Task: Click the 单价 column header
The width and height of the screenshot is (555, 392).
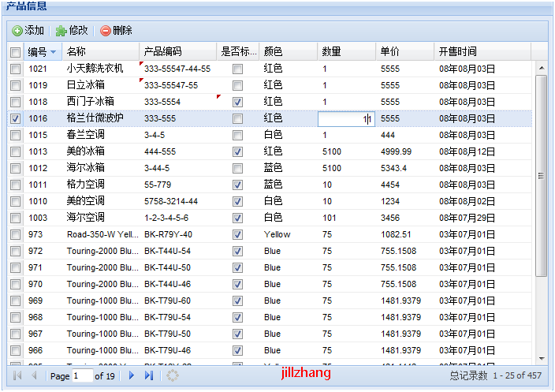Action: pos(389,52)
